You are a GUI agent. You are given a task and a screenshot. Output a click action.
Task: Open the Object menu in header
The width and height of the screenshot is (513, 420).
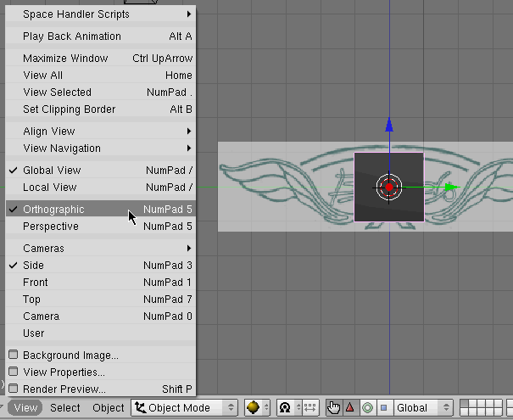click(109, 408)
